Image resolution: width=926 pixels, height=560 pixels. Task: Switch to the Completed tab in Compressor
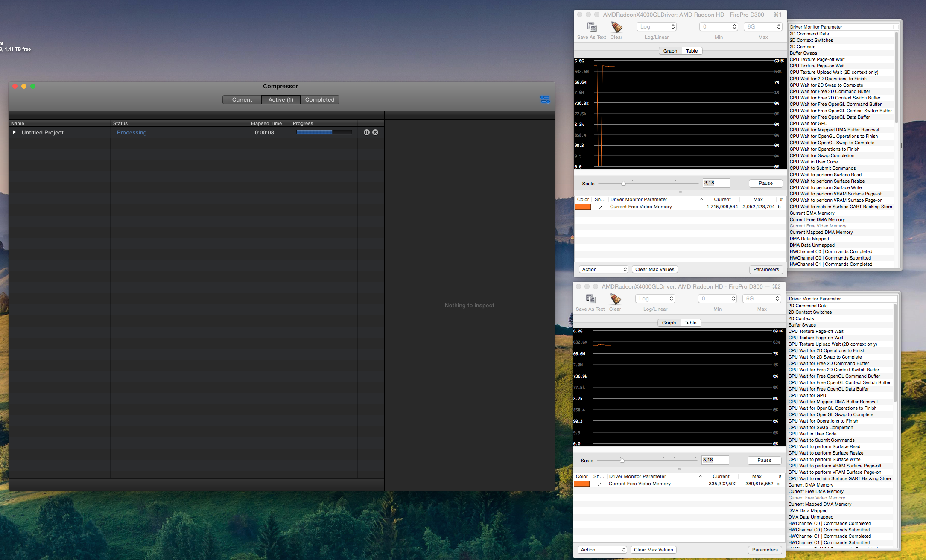click(320, 99)
